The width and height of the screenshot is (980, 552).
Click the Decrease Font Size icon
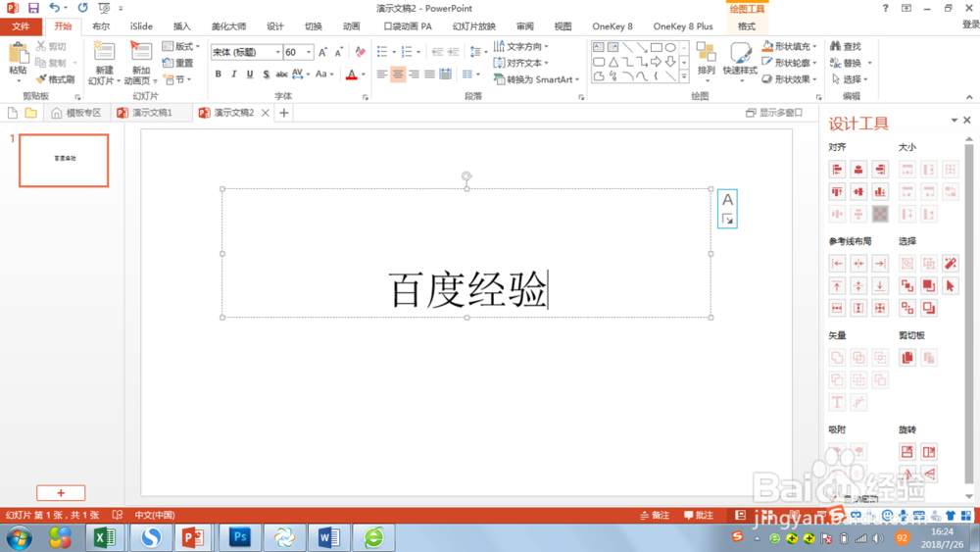(338, 53)
